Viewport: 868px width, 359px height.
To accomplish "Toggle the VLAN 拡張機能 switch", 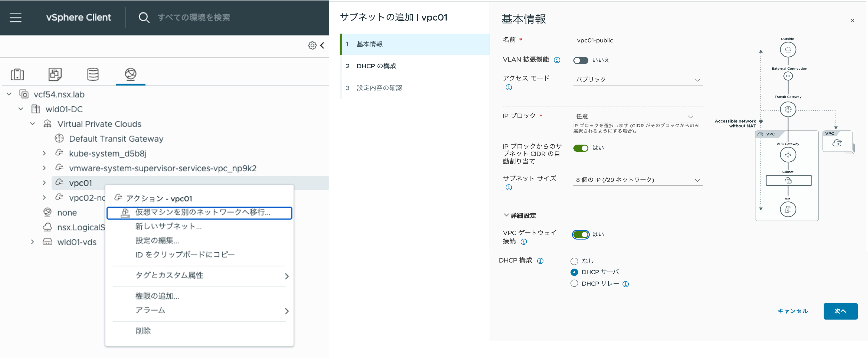I will 581,60.
